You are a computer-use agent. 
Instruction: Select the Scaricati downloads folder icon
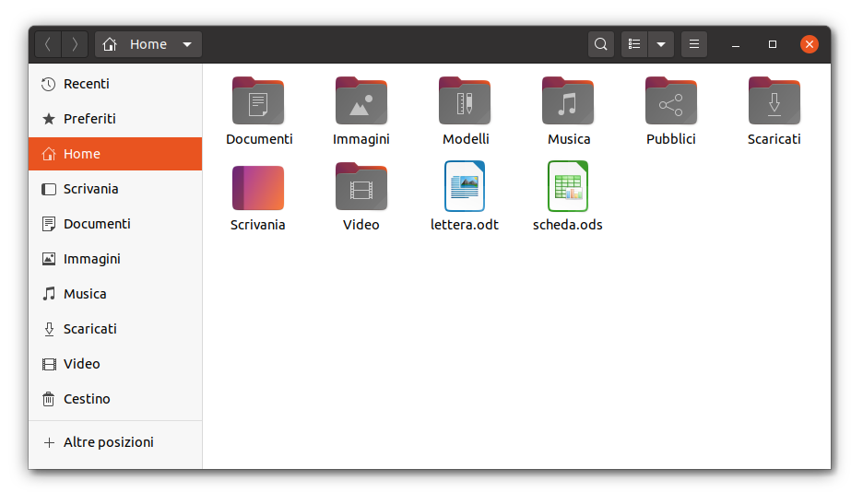pos(774,102)
